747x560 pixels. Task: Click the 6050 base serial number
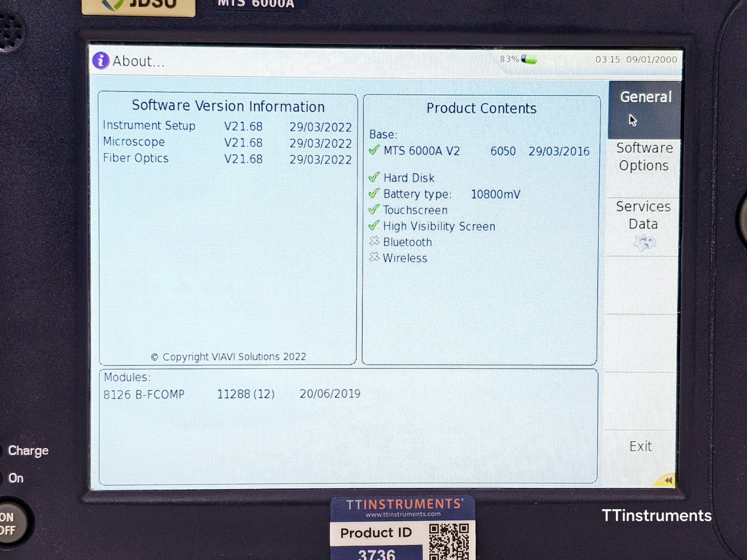coord(503,151)
